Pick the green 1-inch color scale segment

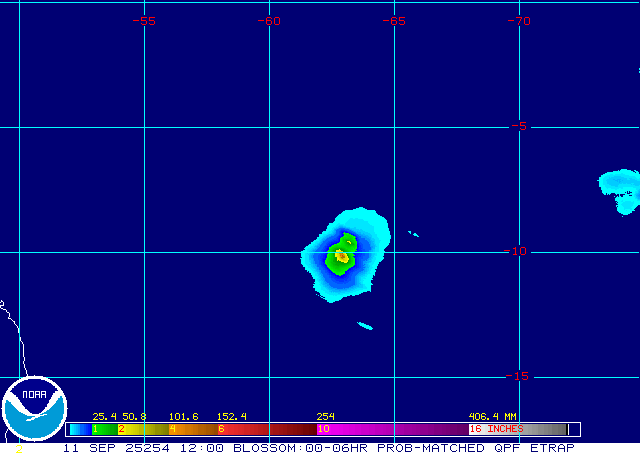tap(105, 429)
